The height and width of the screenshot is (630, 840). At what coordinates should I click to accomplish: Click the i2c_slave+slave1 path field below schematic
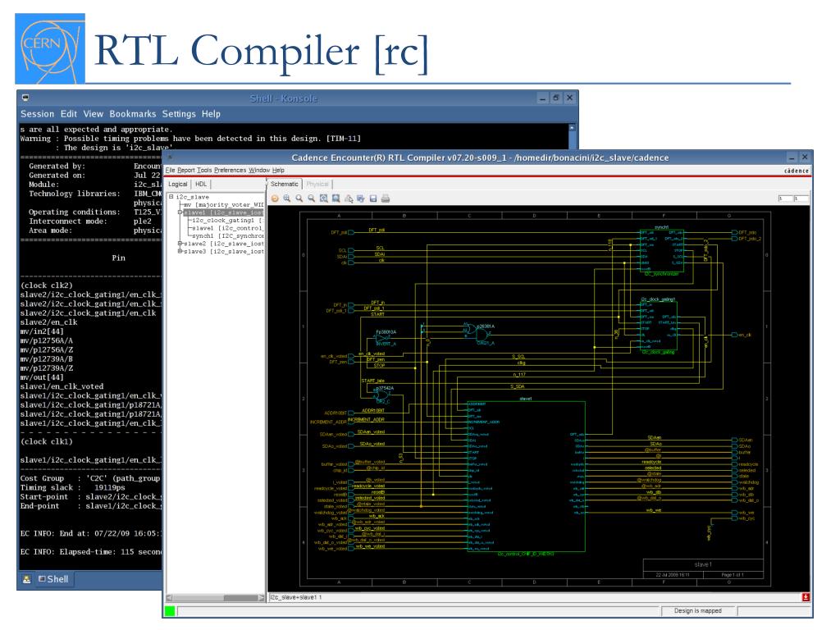[x=535, y=597]
